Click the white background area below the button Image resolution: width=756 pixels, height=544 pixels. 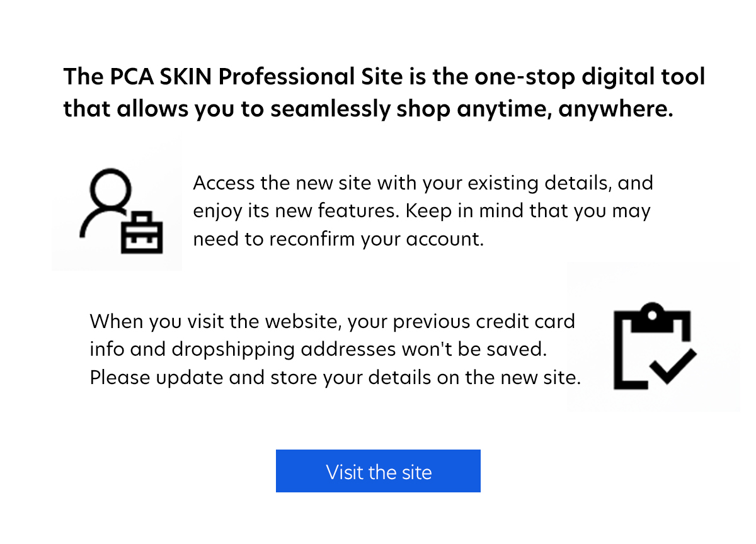(x=378, y=523)
